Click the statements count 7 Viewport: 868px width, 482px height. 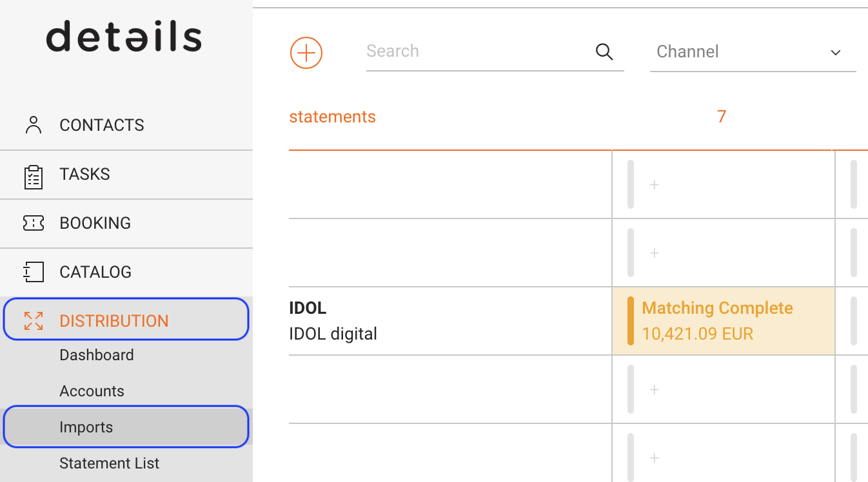722,117
